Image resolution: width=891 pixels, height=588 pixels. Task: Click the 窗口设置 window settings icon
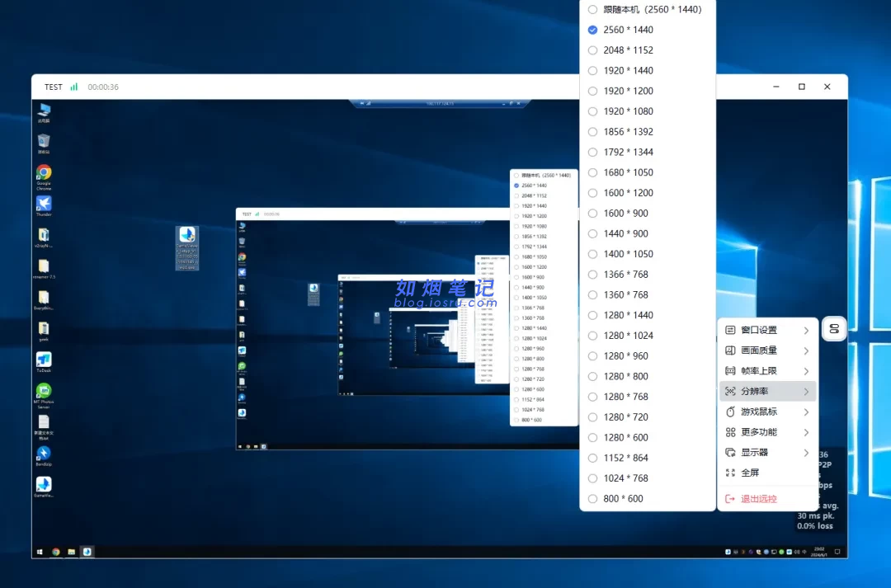point(730,330)
